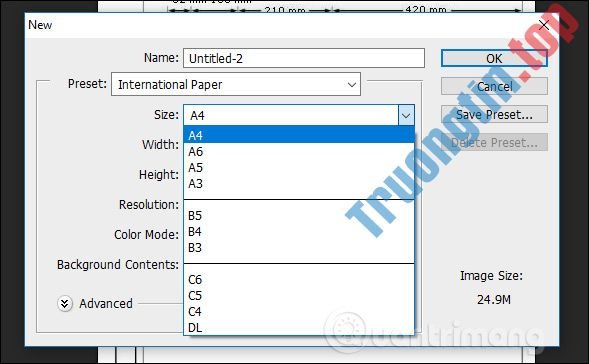
Task: Click Save Preset button
Action: [x=494, y=114]
